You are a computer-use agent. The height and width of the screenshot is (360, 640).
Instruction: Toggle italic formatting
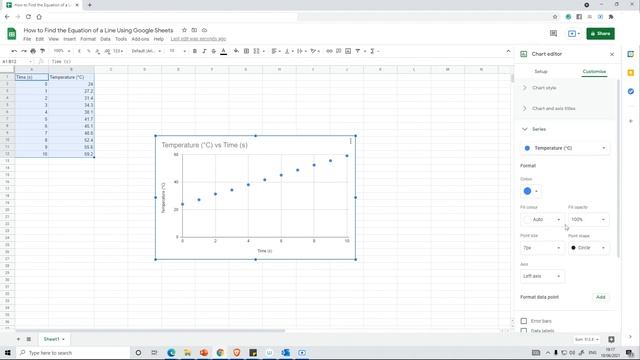(204, 51)
